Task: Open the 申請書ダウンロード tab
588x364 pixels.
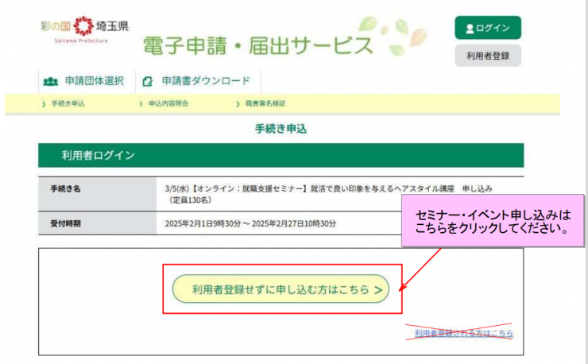Action: point(199,81)
